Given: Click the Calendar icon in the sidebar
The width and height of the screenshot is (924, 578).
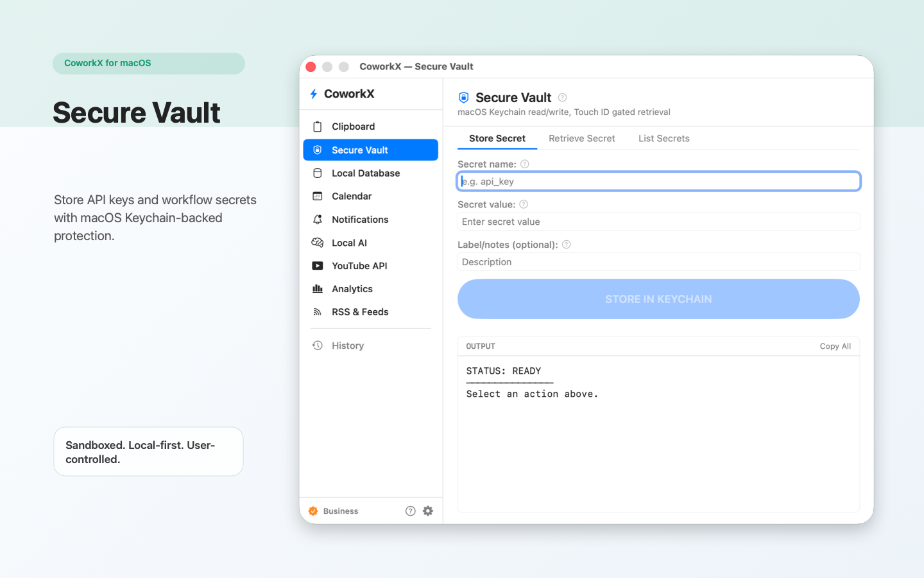Looking at the screenshot, I should [317, 196].
